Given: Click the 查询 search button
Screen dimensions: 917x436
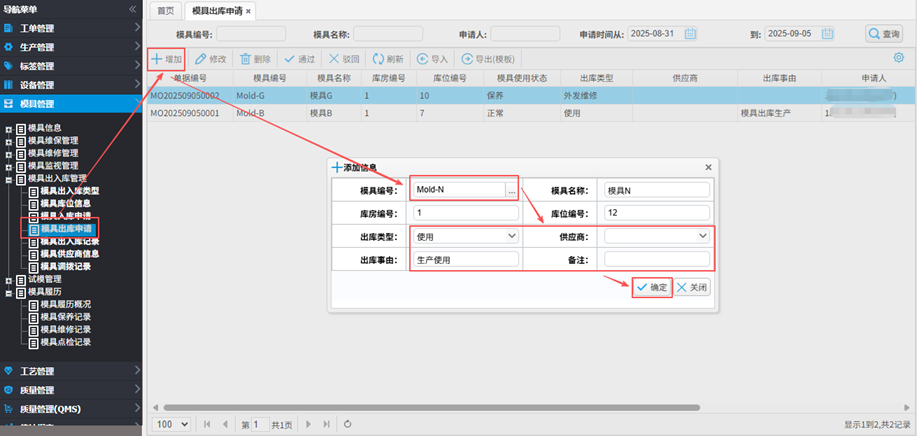Looking at the screenshot, I should [884, 34].
